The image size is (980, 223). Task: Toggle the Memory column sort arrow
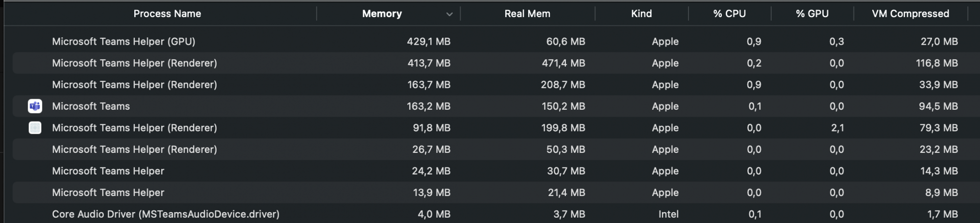pyautogui.click(x=449, y=14)
